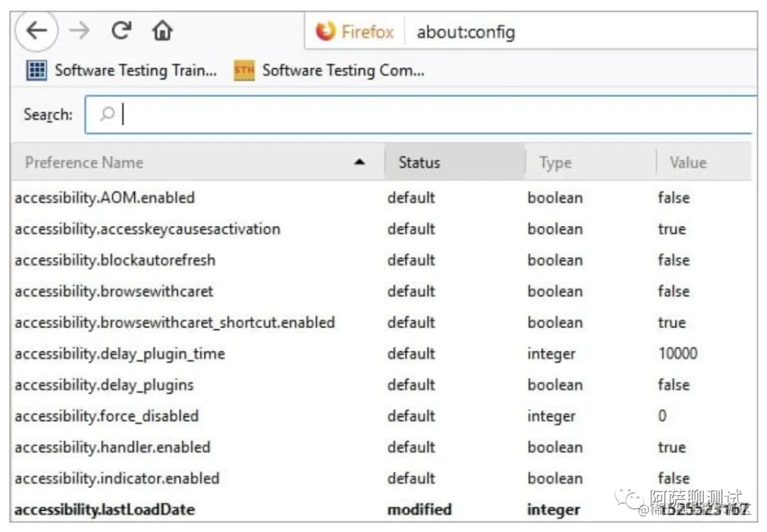767x532 pixels.
Task: Click the orange STH bookmark favicon
Action: 244,70
